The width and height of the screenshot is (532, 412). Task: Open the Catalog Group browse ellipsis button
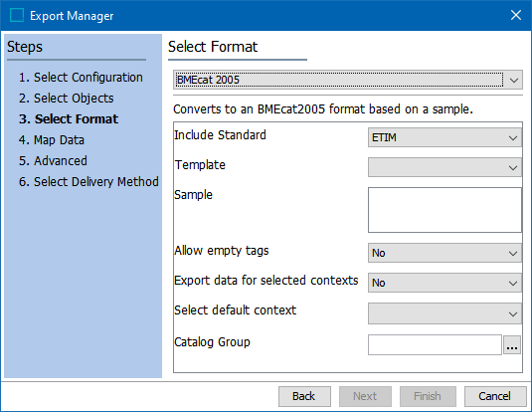[x=512, y=345]
